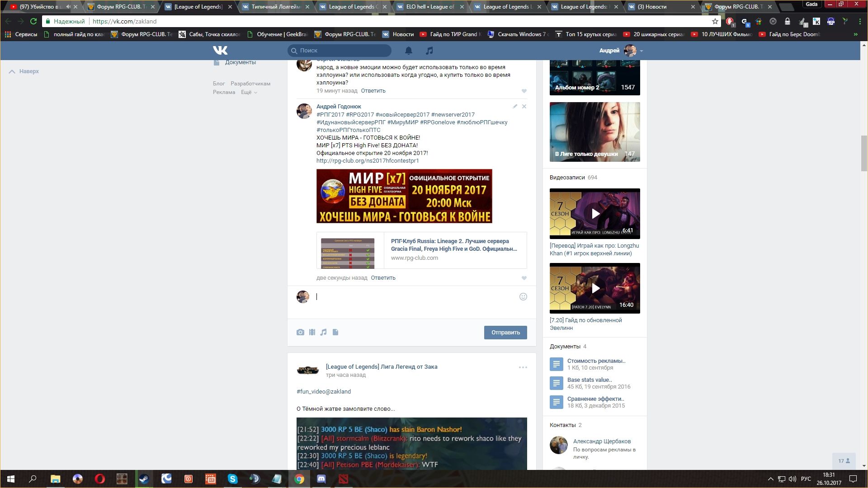
Task: Delete Андрей Годонюк's comment with X icon
Action: click(524, 107)
